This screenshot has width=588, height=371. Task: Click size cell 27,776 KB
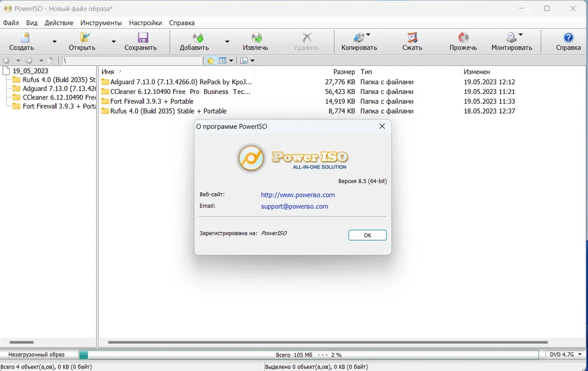340,82
